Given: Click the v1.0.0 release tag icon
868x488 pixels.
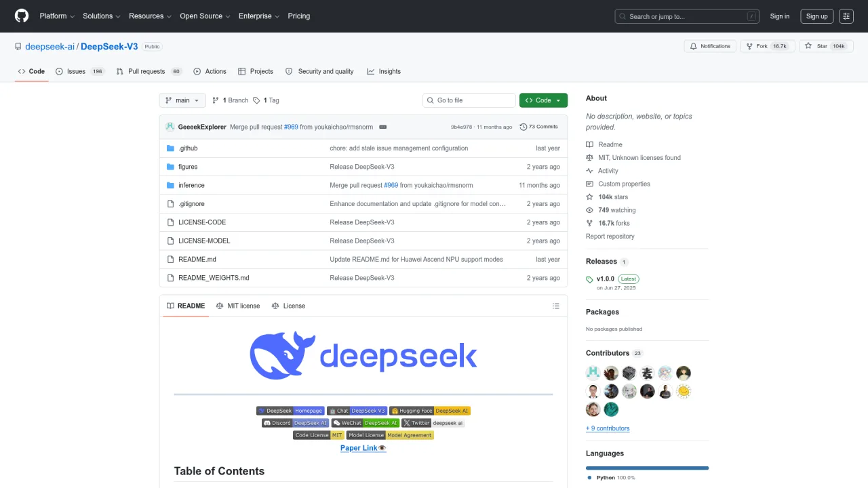Looking at the screenshot, I should click(590, 279).
